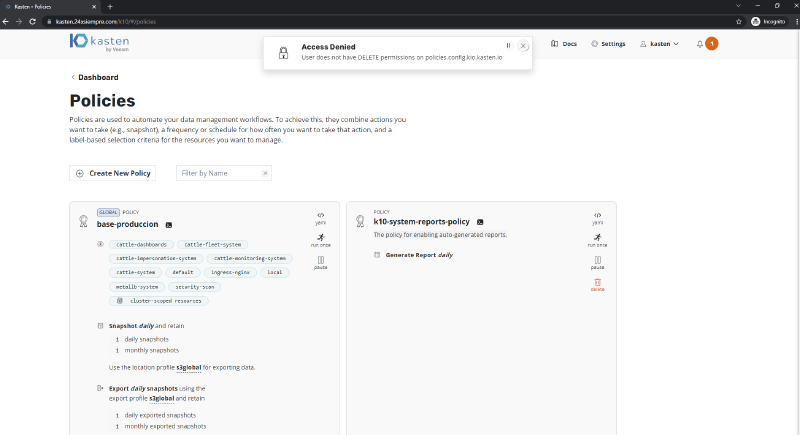The image size is (800, 435).
Task: Click the Export daily snapshots text
Action: tap(143, 389)
